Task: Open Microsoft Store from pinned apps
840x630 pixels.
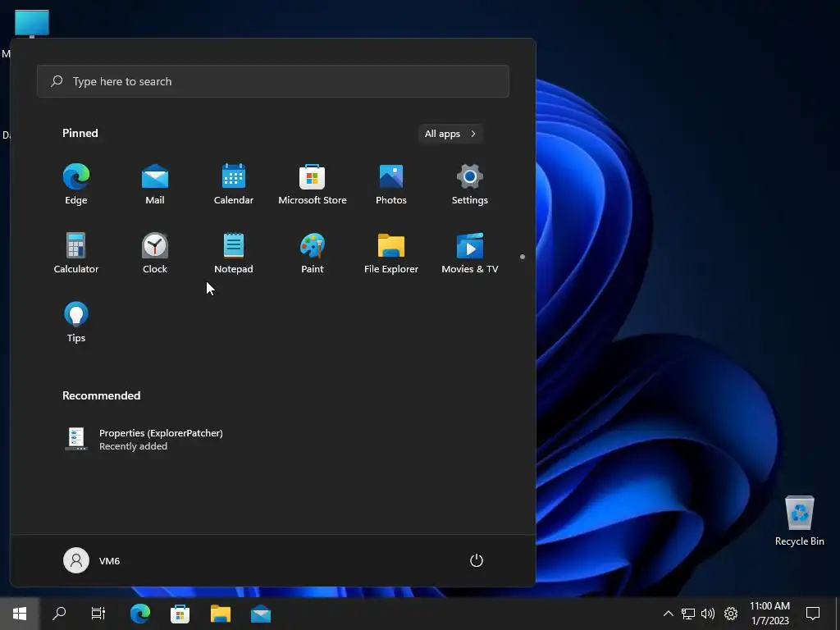Action: pos(313,185)
